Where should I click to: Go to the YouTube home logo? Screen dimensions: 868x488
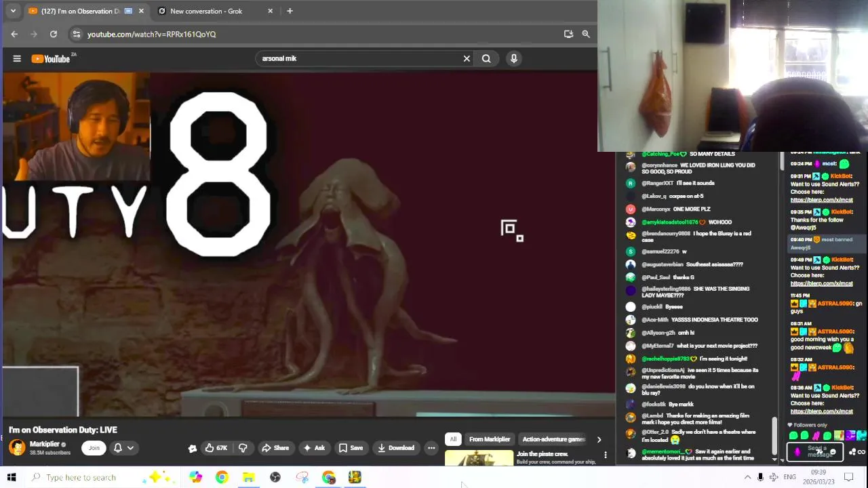pos(51,58)
